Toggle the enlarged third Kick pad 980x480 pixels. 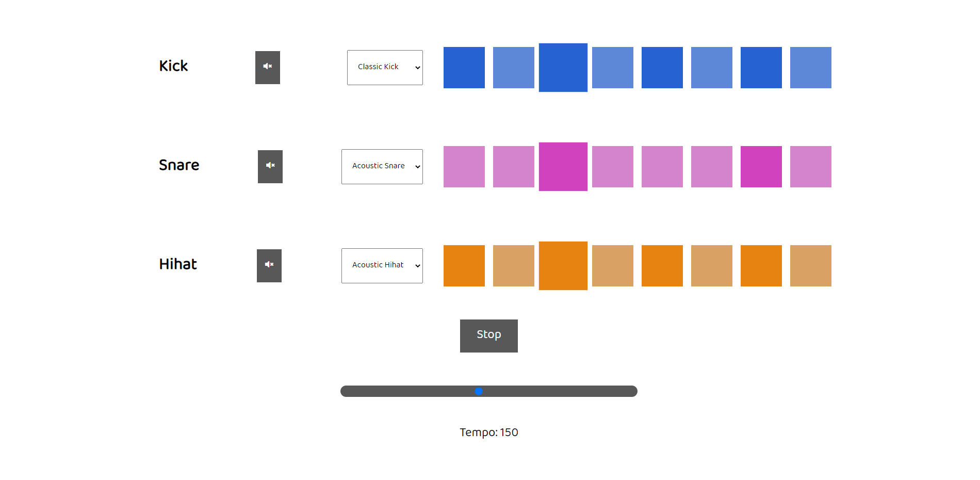click(563, 68)
